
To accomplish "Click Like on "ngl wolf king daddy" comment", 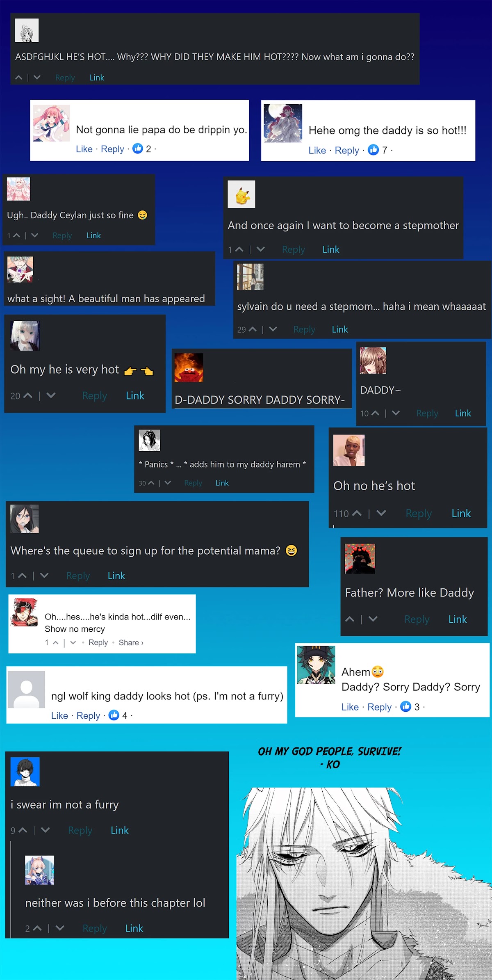I will pos(59,715).
